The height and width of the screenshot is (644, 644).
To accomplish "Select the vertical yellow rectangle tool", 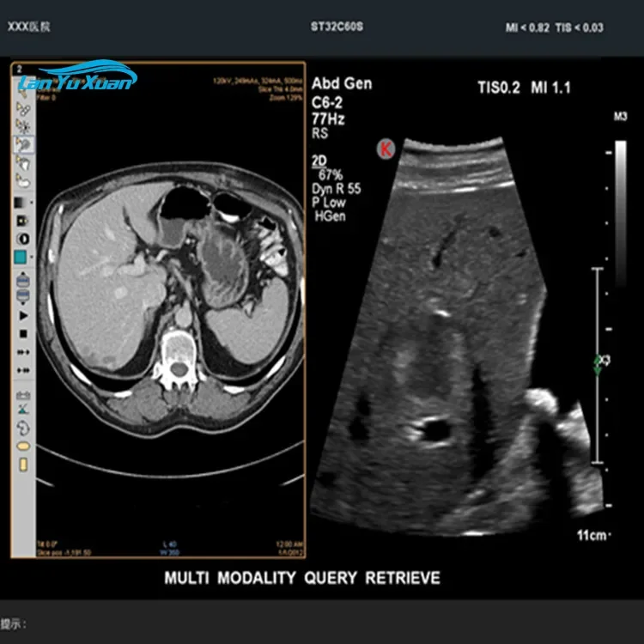I will (23, 465).
